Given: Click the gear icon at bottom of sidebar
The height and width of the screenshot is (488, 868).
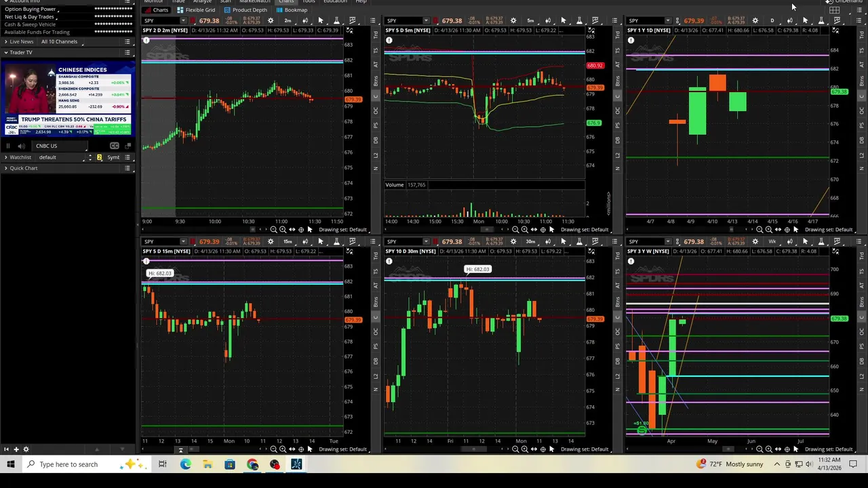Looking at the screenshot, I should [26, 449].
